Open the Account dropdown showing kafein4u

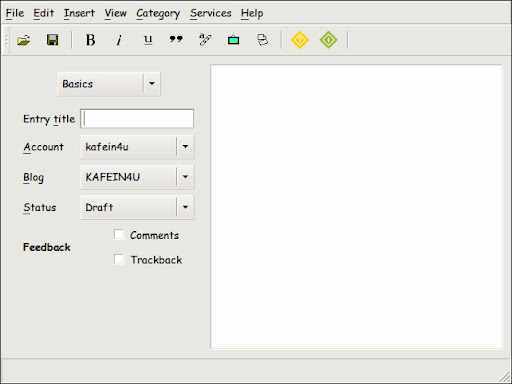pos(137,146)
